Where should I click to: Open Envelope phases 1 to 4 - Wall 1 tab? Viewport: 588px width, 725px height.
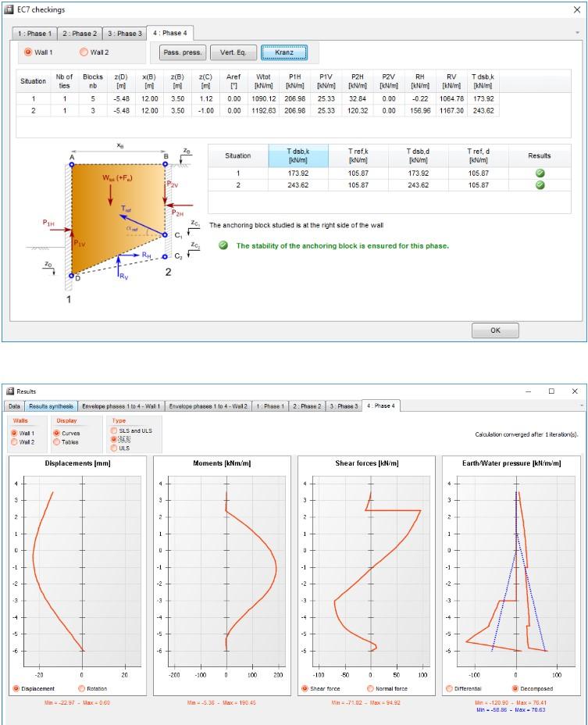(121, 406)
